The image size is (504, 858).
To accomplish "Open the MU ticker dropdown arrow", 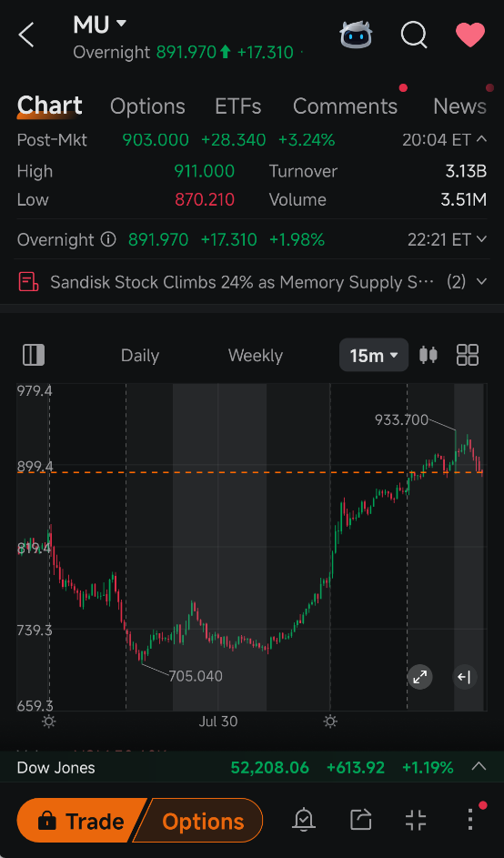I will tap(122, 24).
